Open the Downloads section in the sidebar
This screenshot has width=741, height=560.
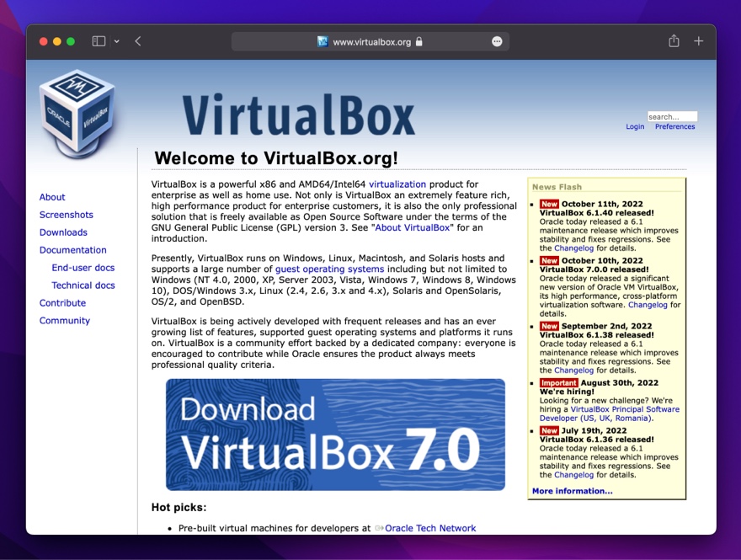(x=63, y=232)
